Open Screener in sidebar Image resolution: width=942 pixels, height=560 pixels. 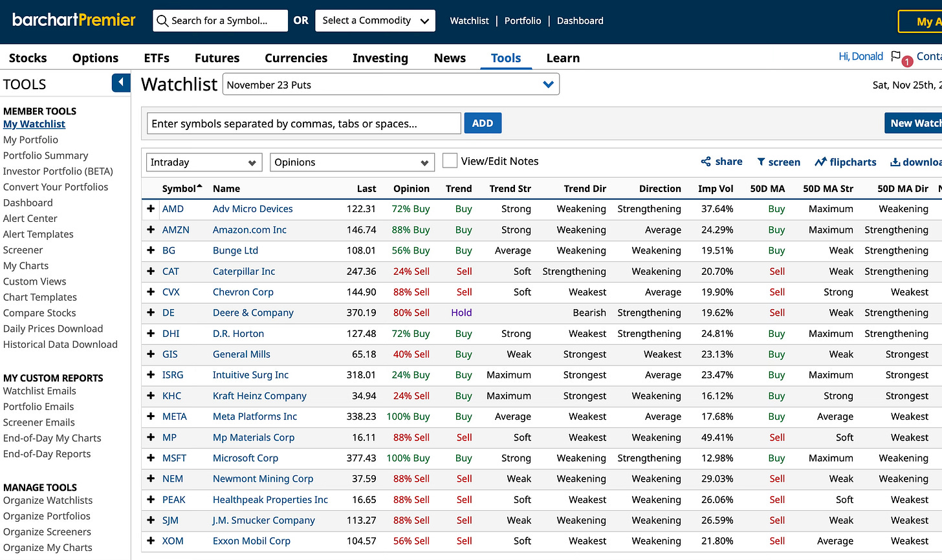tap(23, 250)
